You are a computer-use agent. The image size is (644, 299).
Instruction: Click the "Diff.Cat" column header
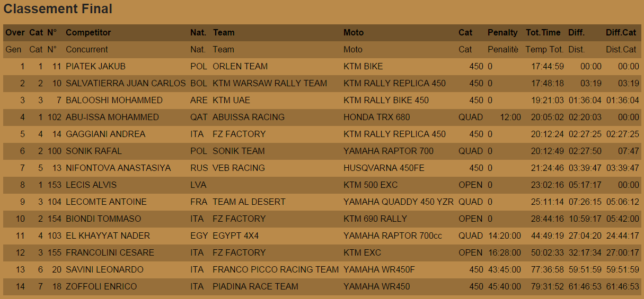[621, 32]
